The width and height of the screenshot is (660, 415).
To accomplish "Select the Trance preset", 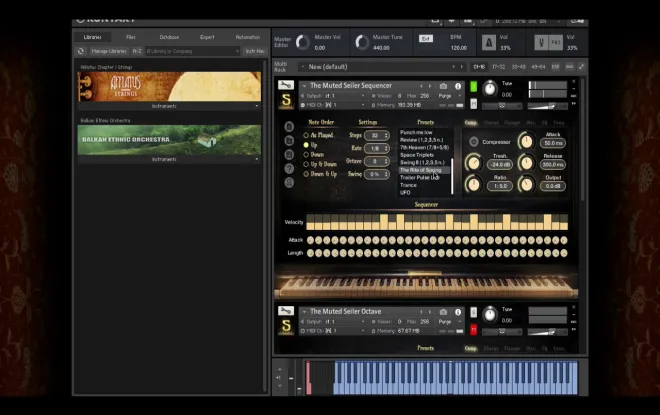I will (408, 185).
